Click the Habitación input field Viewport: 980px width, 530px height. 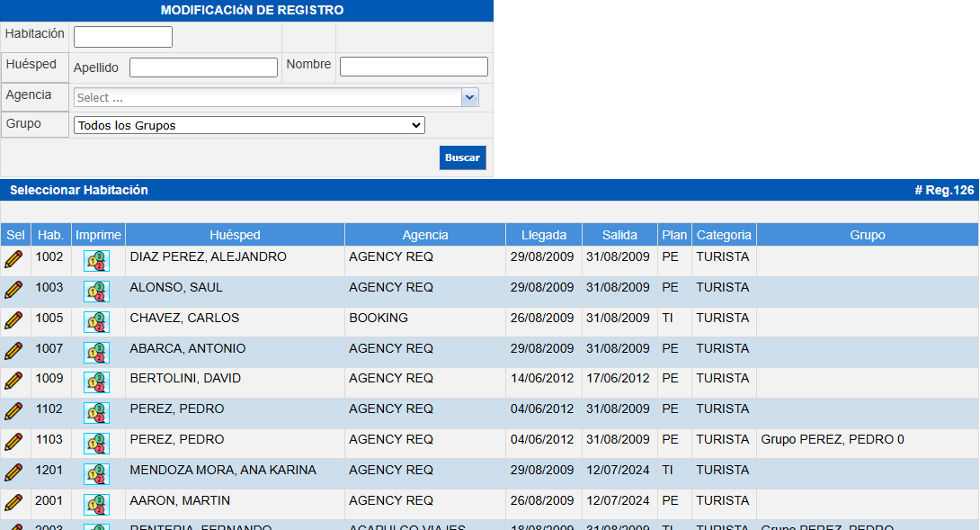click(123, 37)
